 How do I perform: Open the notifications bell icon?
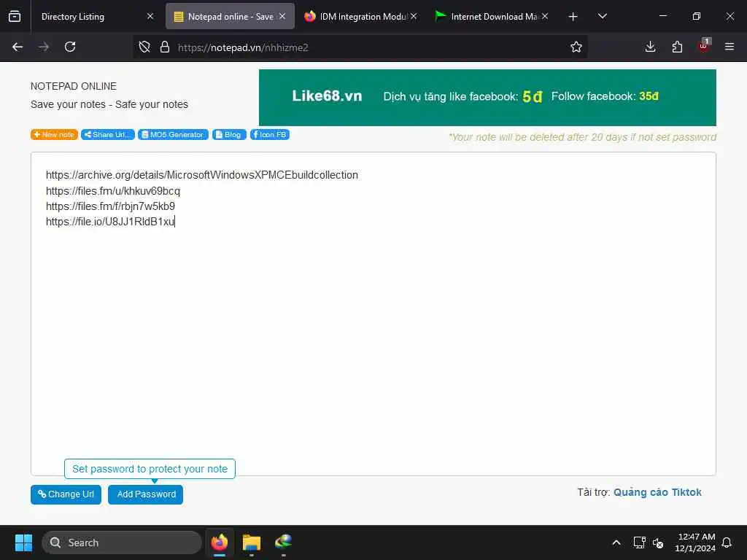click(727, 542)
